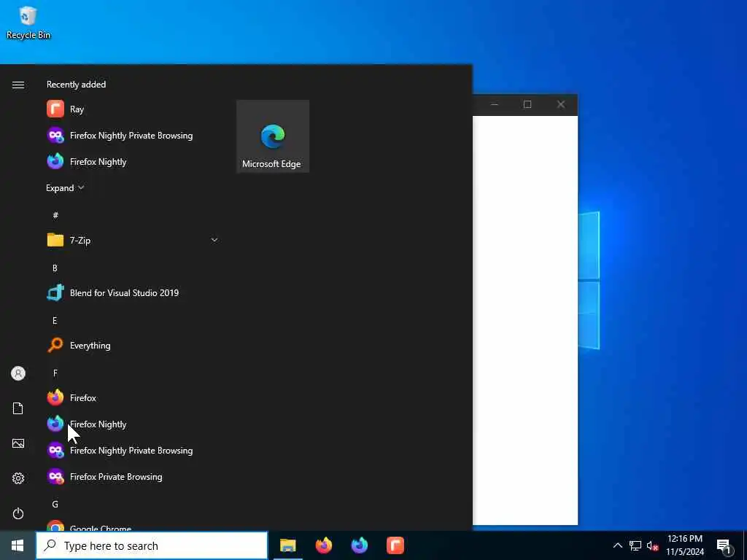The height and width of the screenshot is (560, 747).
Task: Open the Power options icon
Action: tap(18, 513)
